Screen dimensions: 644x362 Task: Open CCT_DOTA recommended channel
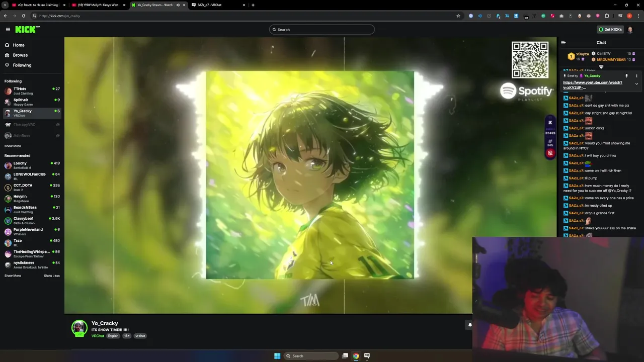(32, 188)
